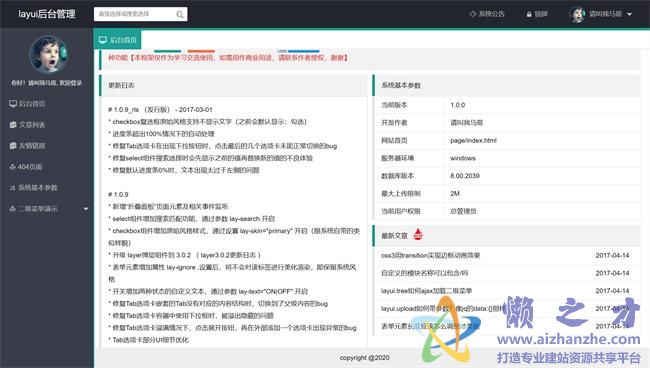Screen dimensions: 650x368
Task: Switch to the 后台首页 tab
Action: 118,40
